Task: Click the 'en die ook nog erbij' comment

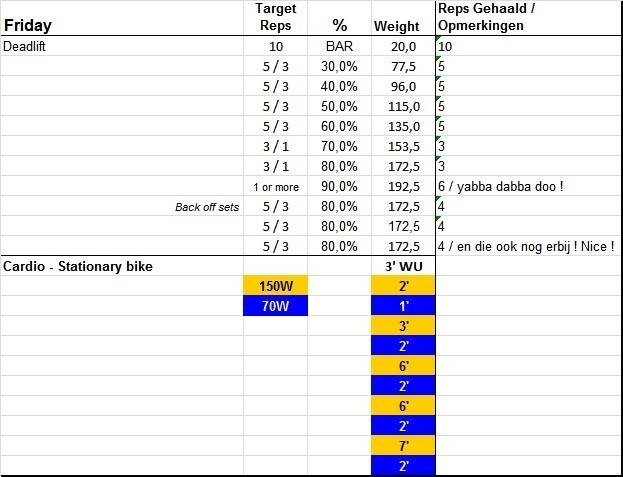Action: pos(525,246)
